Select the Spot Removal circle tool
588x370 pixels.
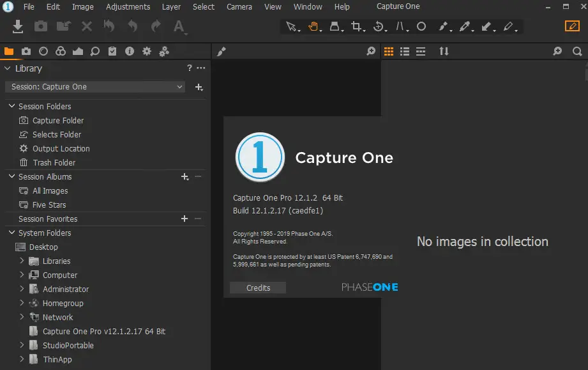[x=421, y=27]
